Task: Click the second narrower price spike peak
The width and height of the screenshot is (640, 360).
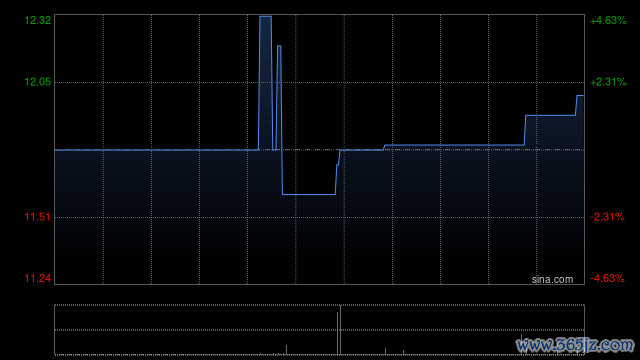Action: (279, 46)
